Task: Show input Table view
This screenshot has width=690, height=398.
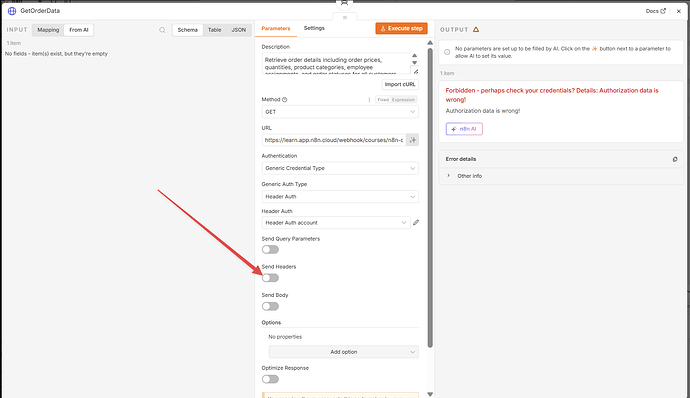Action: click(214, 30)
